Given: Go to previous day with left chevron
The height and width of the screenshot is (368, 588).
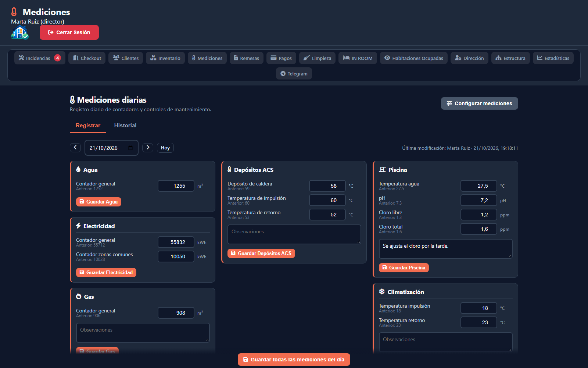Looking at the screenshot, I should pyautogui.click(x=75, y=148).
